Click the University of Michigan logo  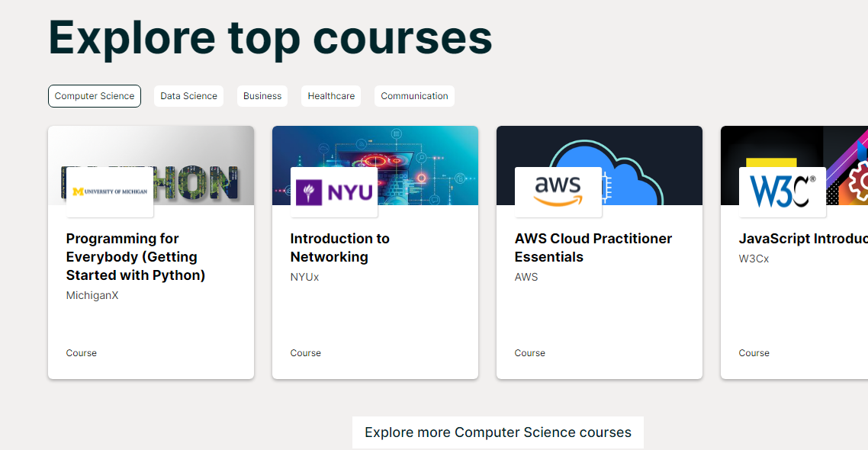point(110,192)
